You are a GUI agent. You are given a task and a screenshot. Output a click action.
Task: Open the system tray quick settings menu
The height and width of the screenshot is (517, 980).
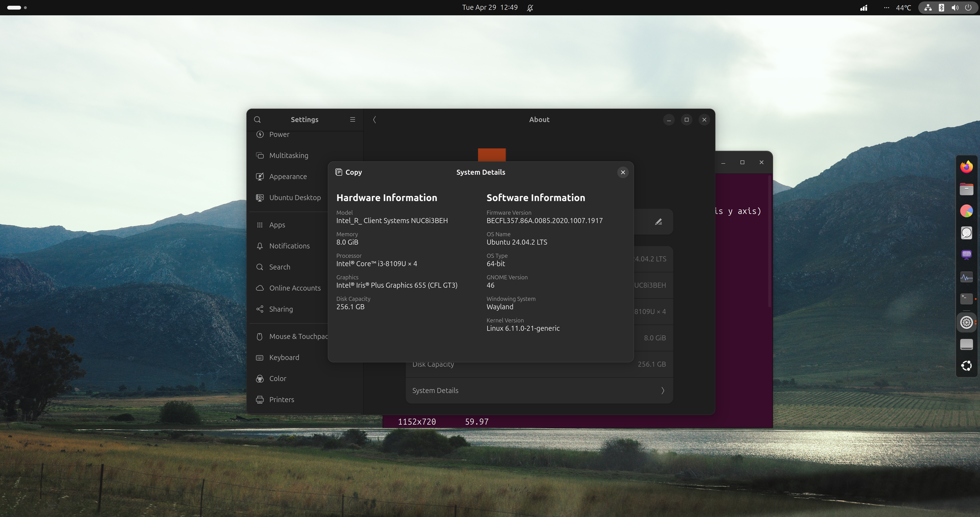click(x=948, y=8)
